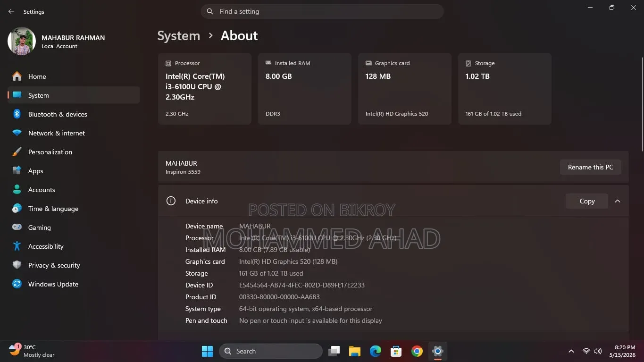Click 'Intel(R) HD Graphics 520 (128 MB)' value
Screen dimensions: 644x362
(x=288, y=261)
